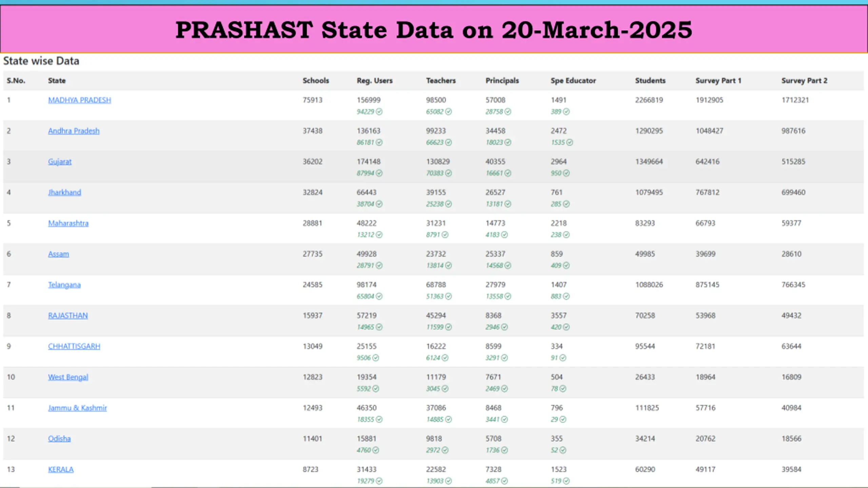868x488 pixels.
Task: Open the MADHYA PRADESH state link
Action: tap(79, 100)
